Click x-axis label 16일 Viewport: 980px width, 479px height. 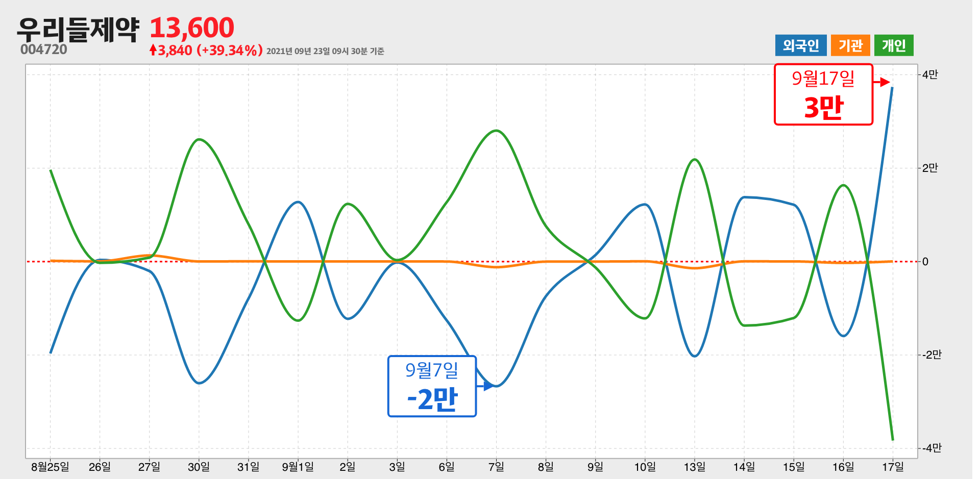coord(843,467)
